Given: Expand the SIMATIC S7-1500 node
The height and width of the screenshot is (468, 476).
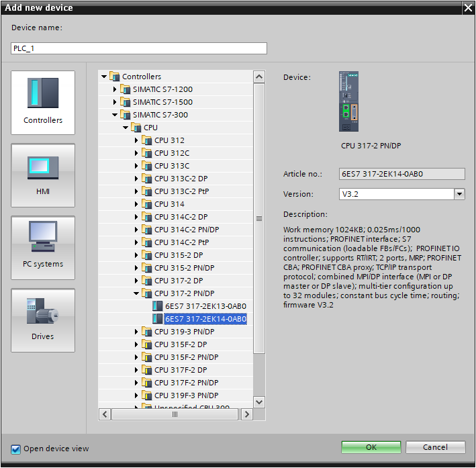Looking at the screenshot, I should point(115,102).
